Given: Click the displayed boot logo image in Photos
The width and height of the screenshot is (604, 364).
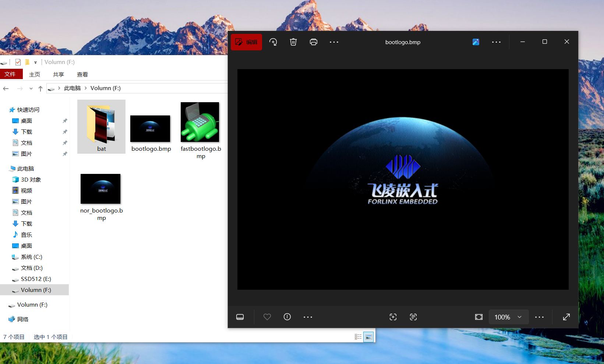Looking at the screenshot, I should (403, 179).
